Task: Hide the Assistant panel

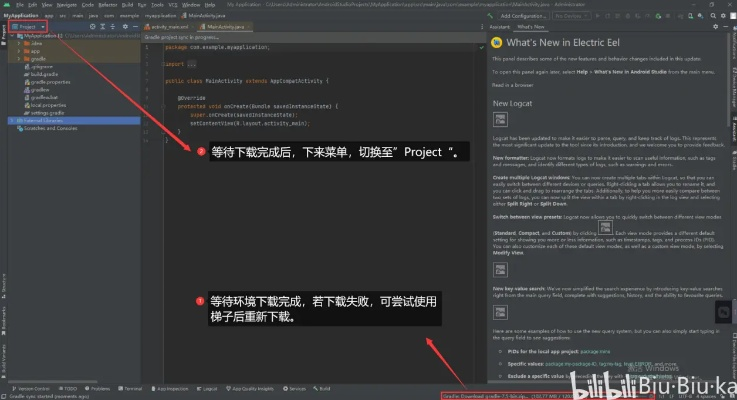Action: 726,27
